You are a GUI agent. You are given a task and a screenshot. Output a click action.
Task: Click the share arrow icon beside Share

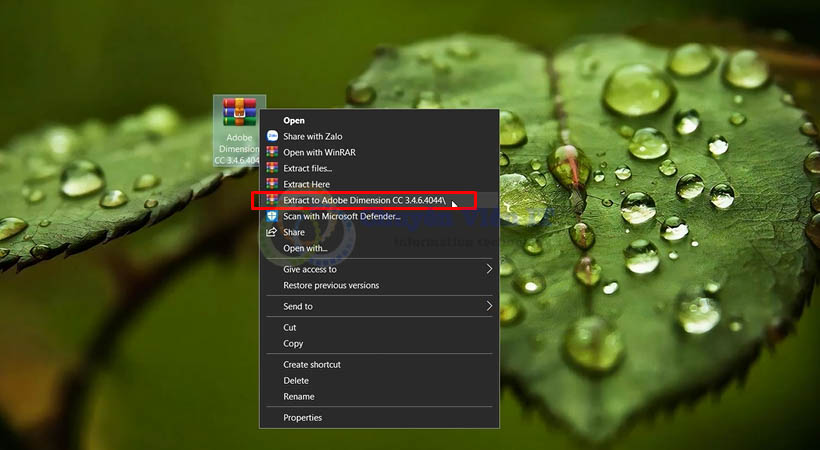[271, 232]
